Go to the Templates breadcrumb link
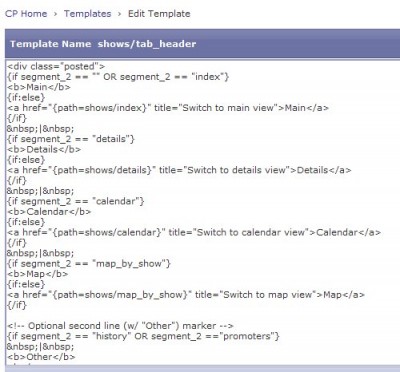Screen dimensions: 400x372 pos(87,14)
